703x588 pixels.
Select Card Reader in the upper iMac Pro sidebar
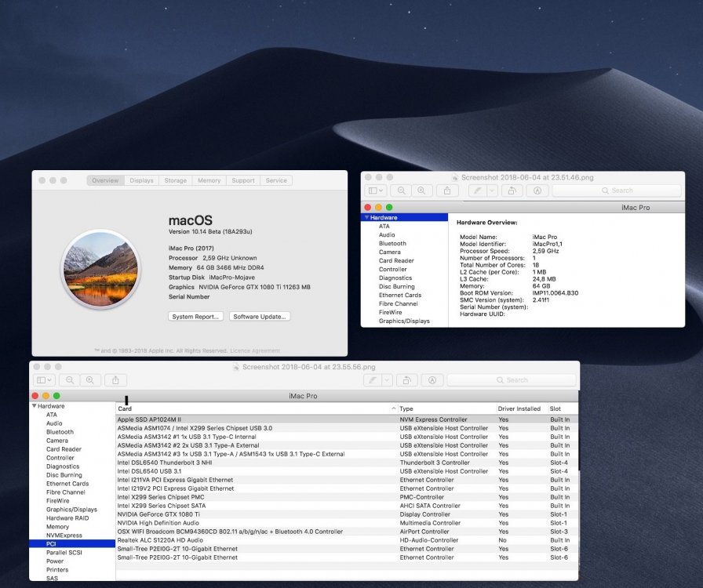click(x=396, y=260)
